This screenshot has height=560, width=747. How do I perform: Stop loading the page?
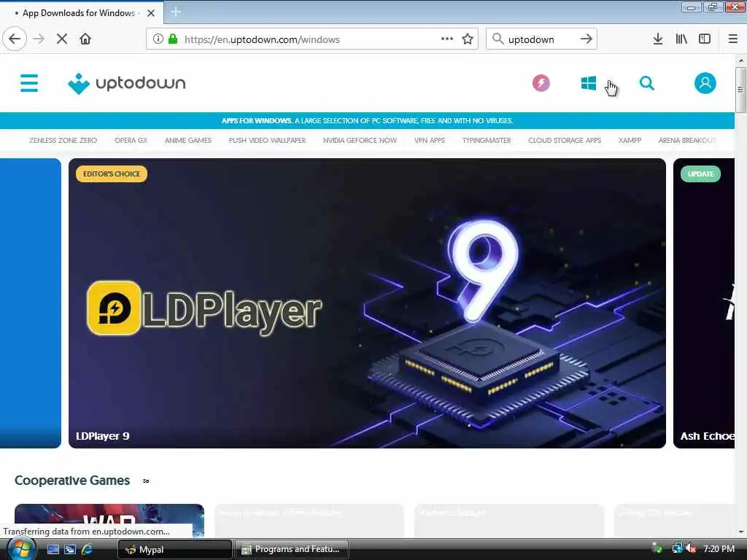[x=62, y=39]
